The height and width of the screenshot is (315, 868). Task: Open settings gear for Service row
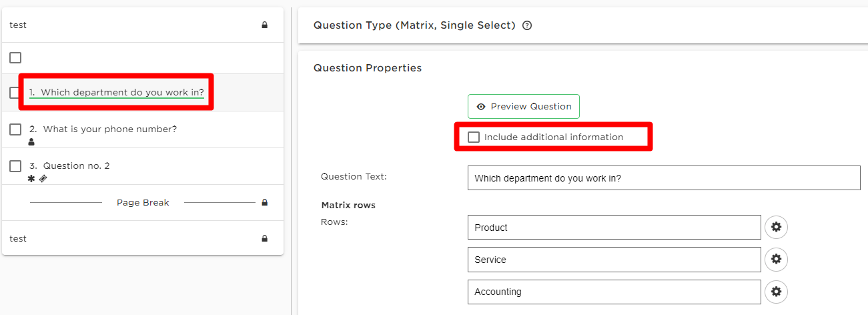click(776, 259)
